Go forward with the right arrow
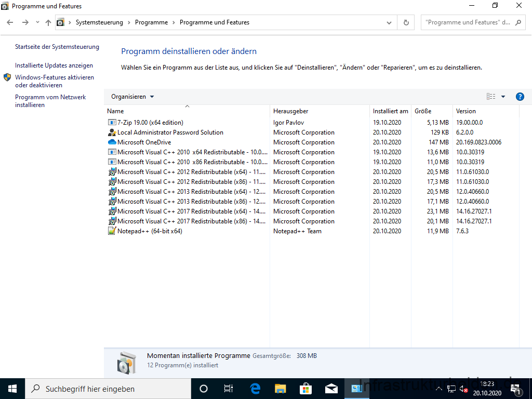 pyautogui.click(x=25, y=22)
